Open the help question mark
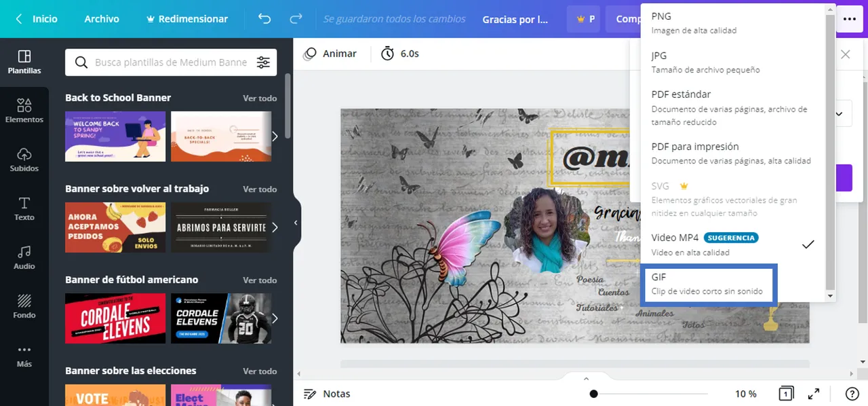Image resolution: width=868 pixels, height=406 pixels. click(852, 394)
